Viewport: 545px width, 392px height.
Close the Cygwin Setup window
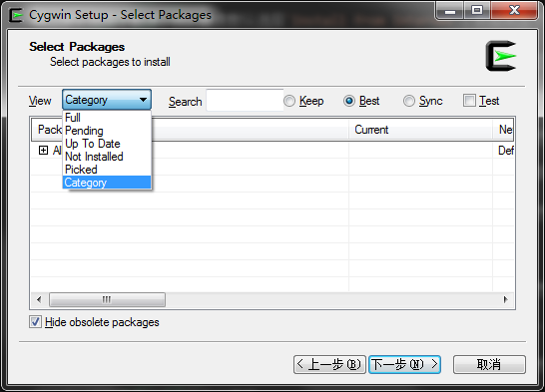click(514, 11)
